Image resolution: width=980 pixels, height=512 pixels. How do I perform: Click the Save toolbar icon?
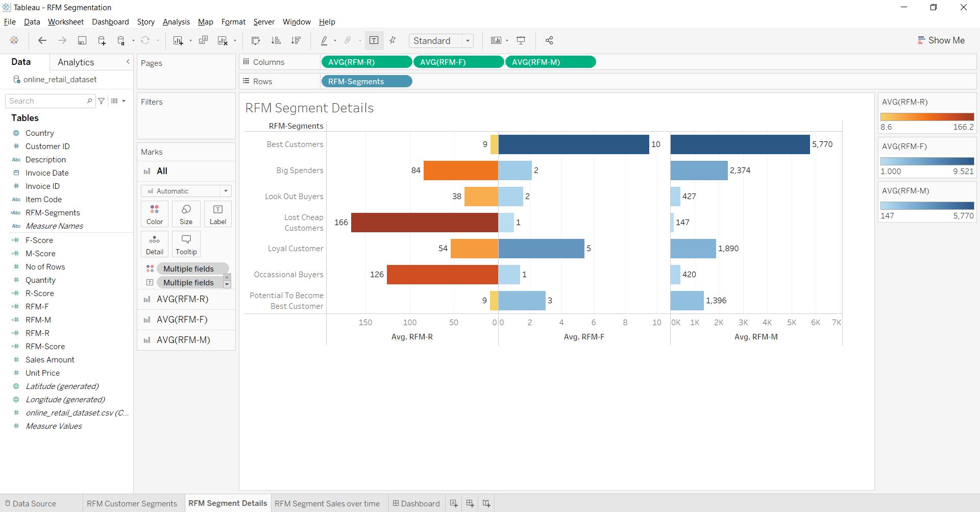(82, 40)
